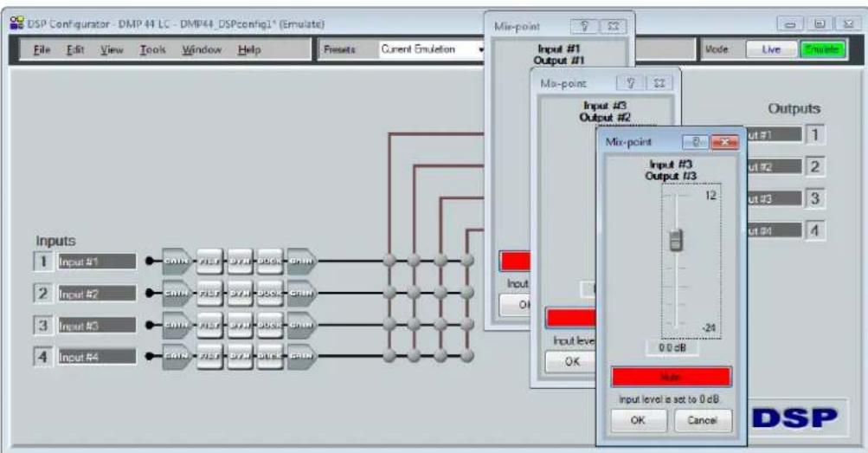Image resolution: width=868 pixels, height=453 pixels.
Task: Open the View menu
Action: click(112, 50)
